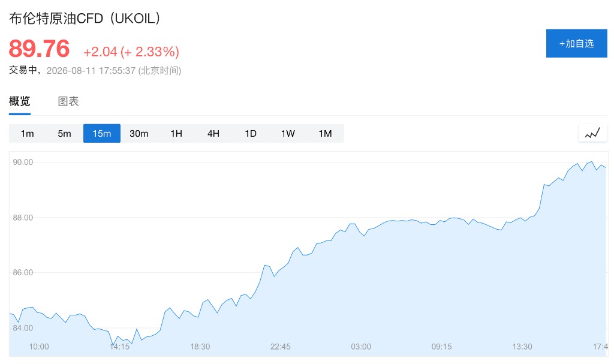Image resolution: width=614 pixels, height=364 pixels.
Task: Click the 89.76 current price
Action: tap(39, 49)
